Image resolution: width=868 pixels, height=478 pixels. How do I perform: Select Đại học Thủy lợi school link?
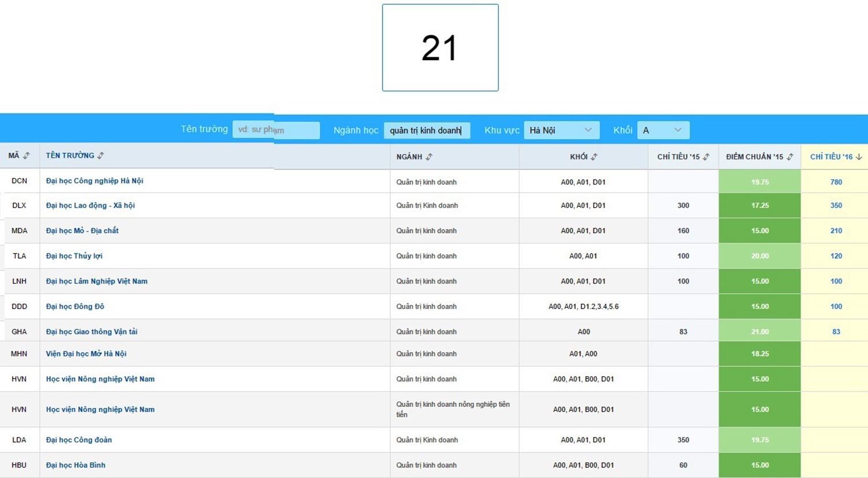pyautogui.click(x=74, y=256)
